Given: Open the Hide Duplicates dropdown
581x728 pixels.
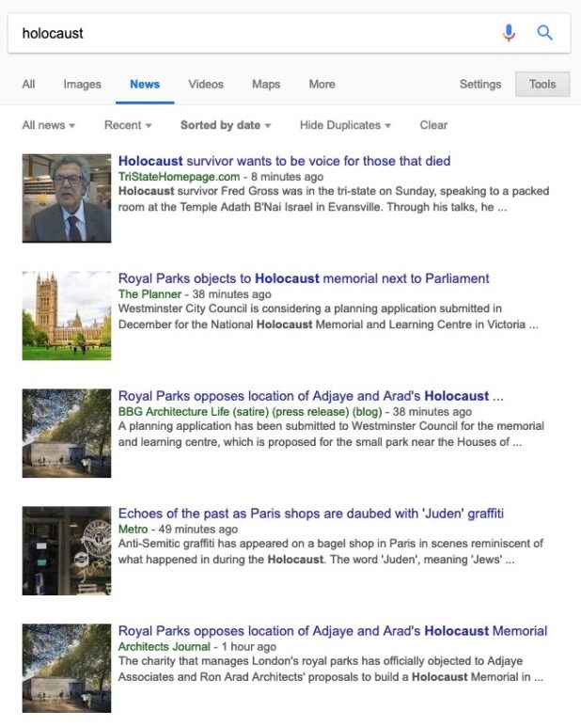Looking at the screenshot, I should (x=345, y=125).
